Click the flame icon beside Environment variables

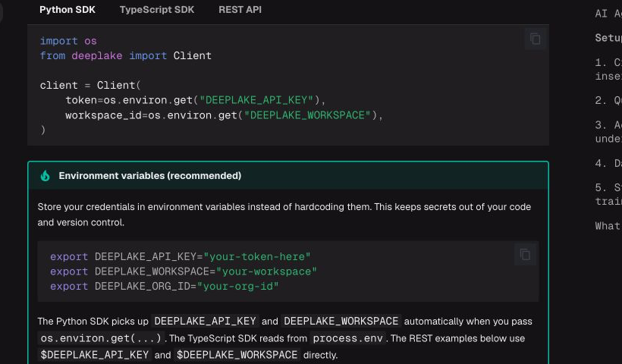coord(46,176)
